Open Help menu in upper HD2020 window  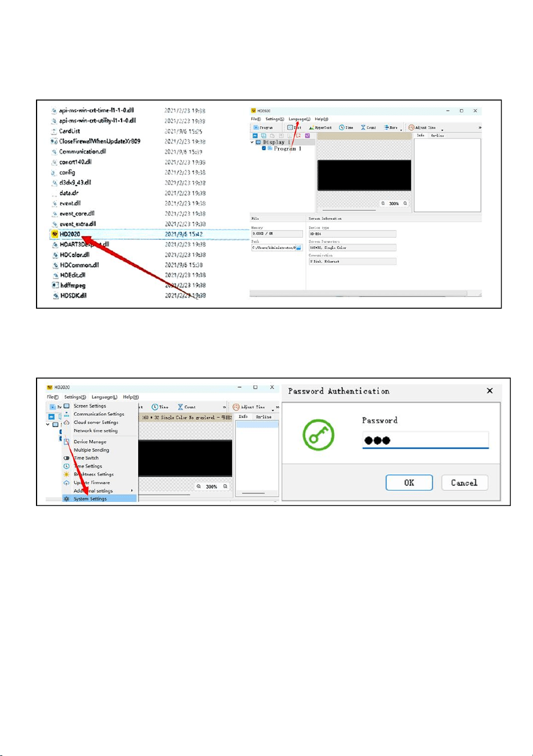coord(322,119)
